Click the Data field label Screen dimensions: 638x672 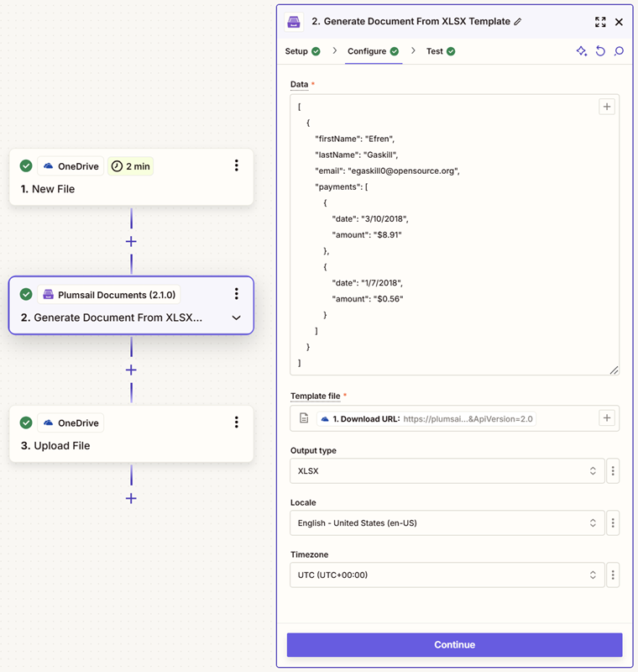300,85
